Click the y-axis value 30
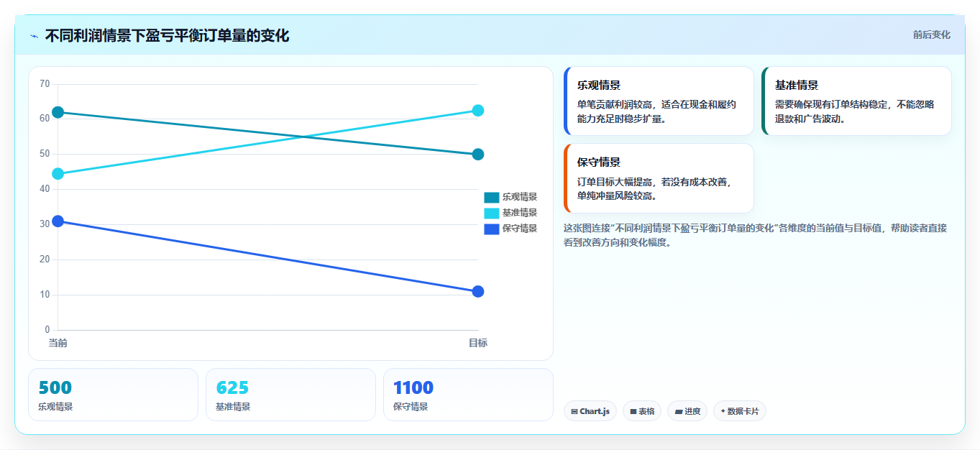Viewport: 980px width, 450px height. coord(45,224)
